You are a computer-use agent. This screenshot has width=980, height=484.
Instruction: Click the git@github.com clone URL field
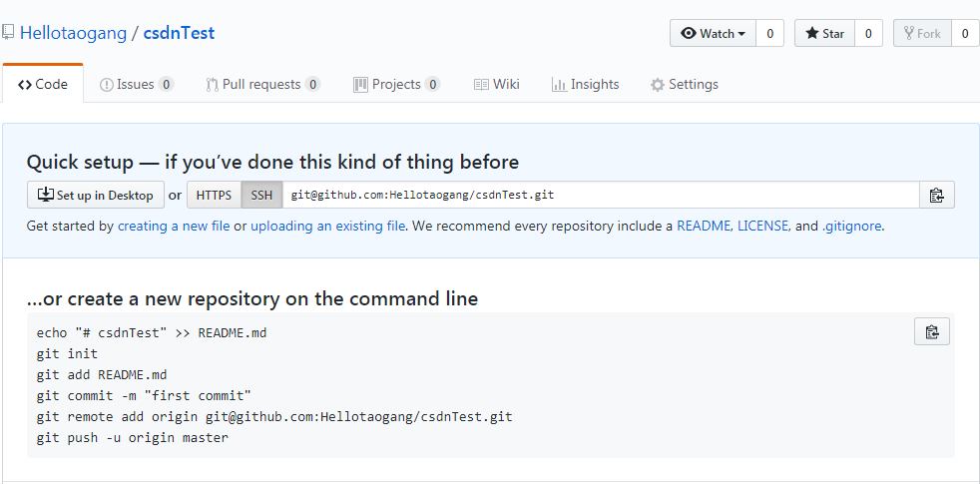[x=601, y=196]
